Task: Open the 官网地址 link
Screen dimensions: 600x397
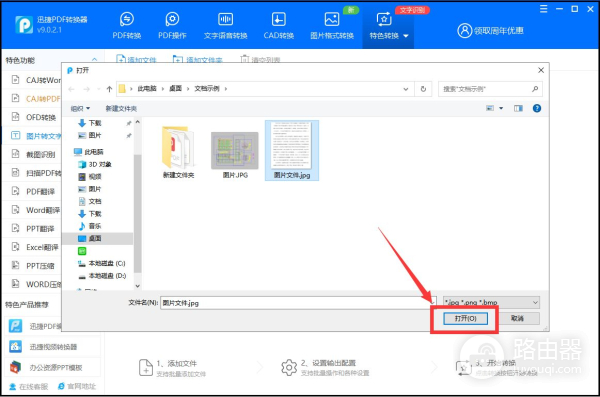Action: tap(77, 387)
